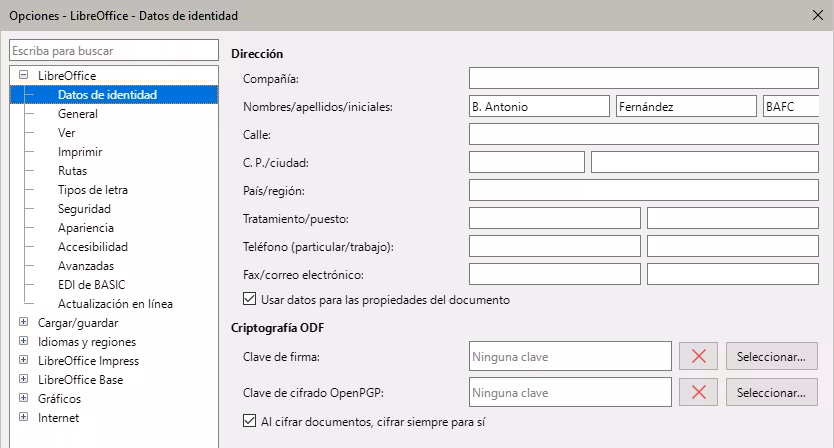Viewport: 834px width, 448px height.
Task: Click the correo electrónico field
Action: coord(733,274)
